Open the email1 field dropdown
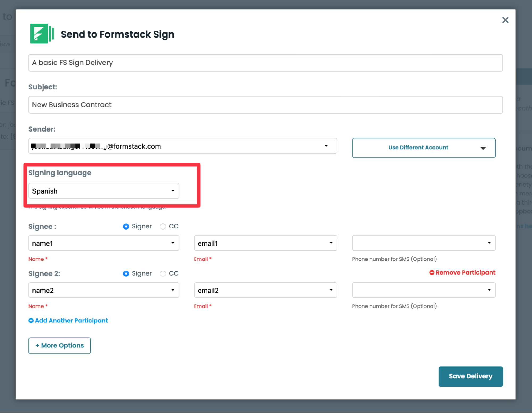 pos(265,243)
